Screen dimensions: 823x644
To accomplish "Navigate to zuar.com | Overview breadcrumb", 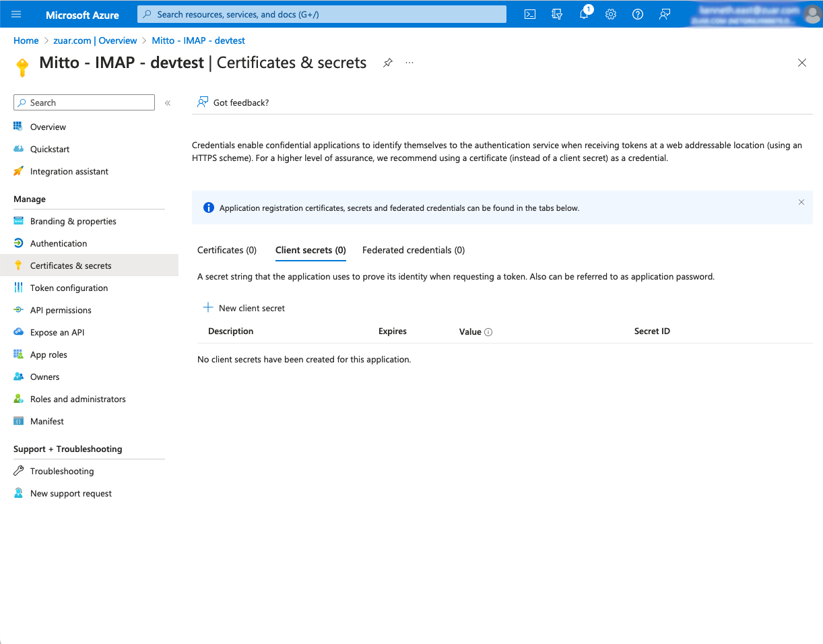I will pyautogui.click(x=95, y=40).
